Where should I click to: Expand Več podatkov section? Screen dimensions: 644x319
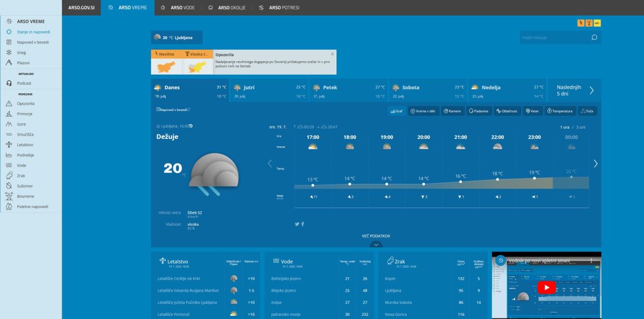[376, 236]
